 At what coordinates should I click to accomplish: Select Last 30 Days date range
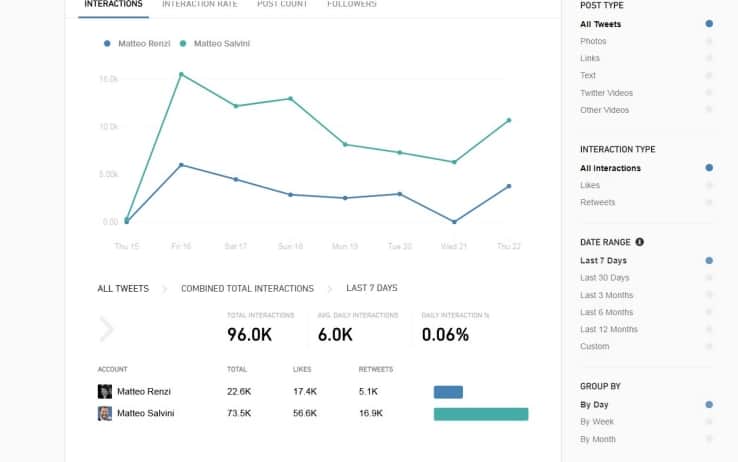pyautogui.click(x=604, y=277)
